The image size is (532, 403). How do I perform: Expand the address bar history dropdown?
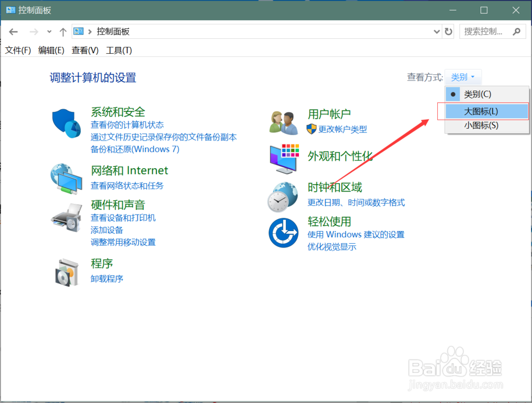[437, 31]
